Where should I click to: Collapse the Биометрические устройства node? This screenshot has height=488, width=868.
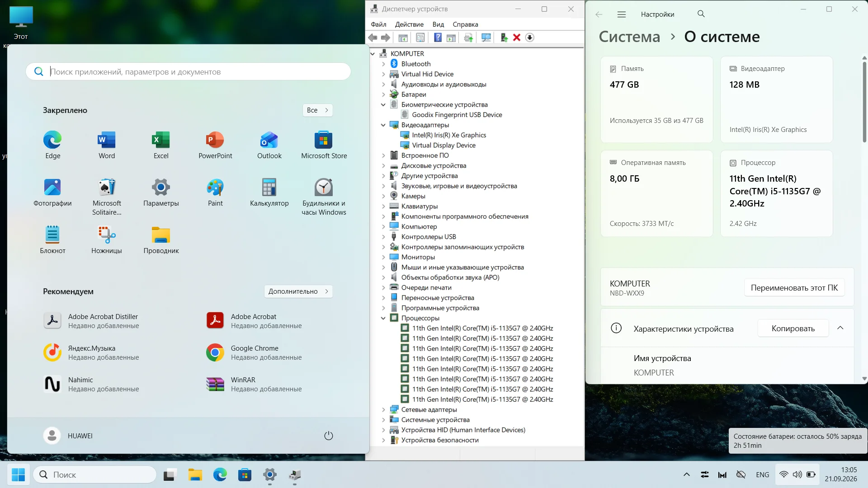(383, 104)
